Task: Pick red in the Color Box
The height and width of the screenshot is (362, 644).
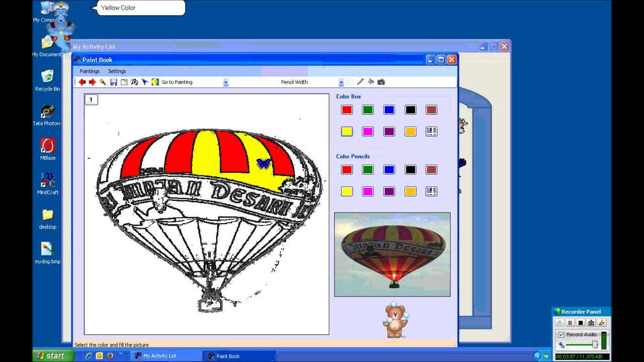Action: click(347, 110)
